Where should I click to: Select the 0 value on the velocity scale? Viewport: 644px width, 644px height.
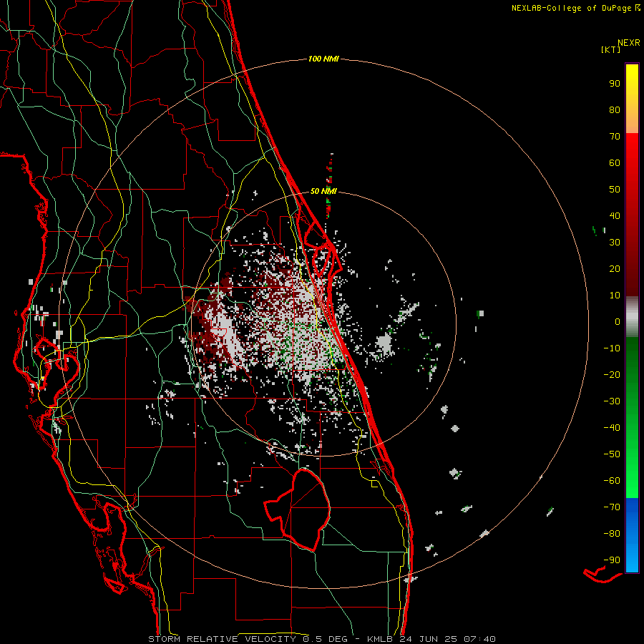click(x=618, y=322)
